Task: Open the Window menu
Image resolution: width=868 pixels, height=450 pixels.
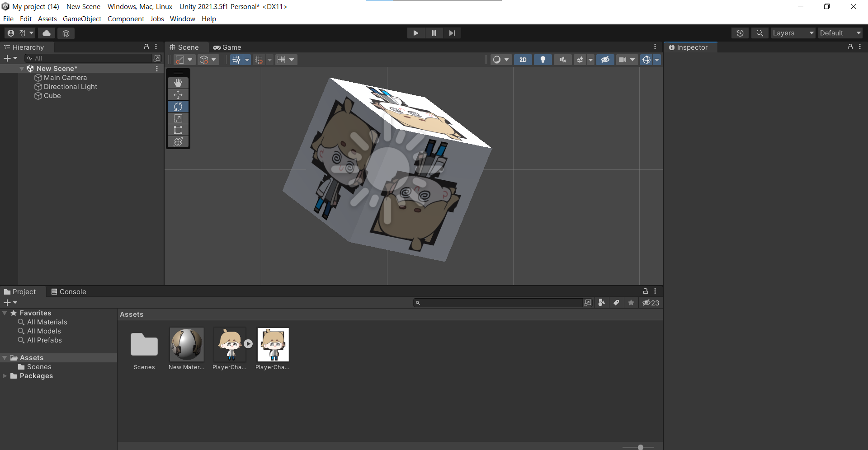Action: pos(183,19)
